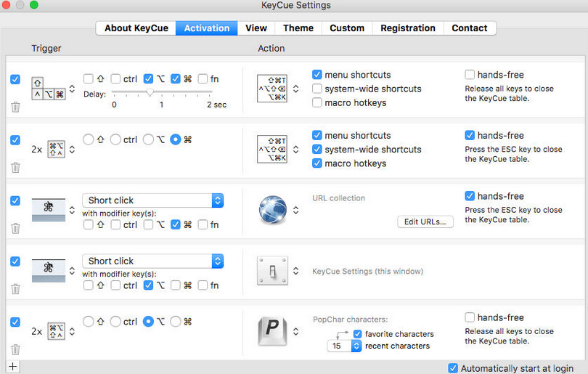Switch to the View tab
The height and width of the screenshot is (374, 588).
point(256,28)
